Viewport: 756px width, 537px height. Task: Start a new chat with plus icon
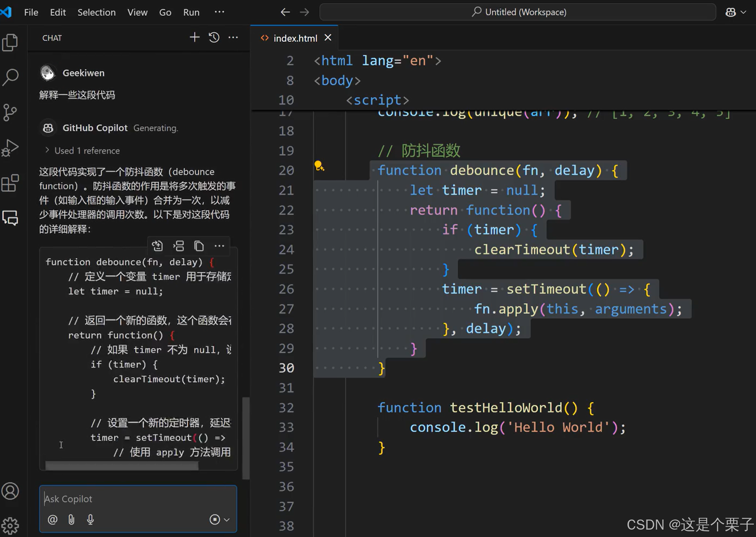click(194, 37)
